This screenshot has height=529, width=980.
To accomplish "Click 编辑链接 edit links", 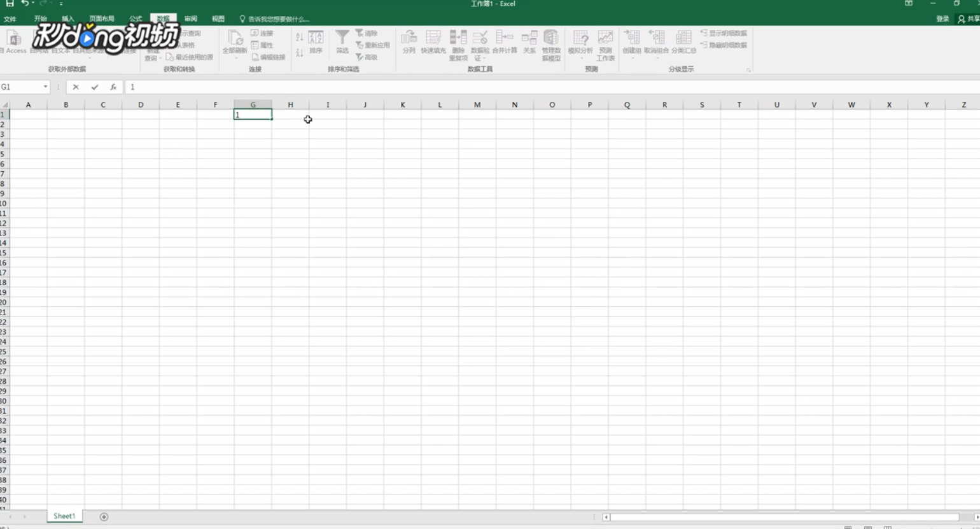I will pos(269,57).
